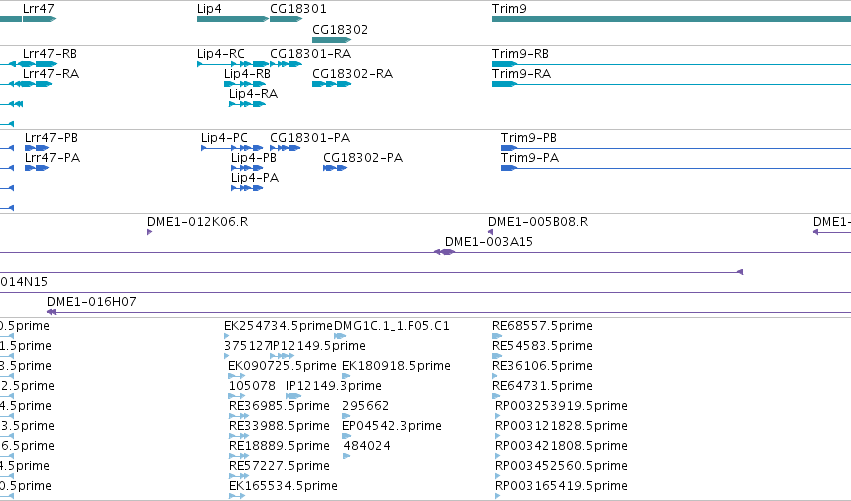Select the CG18301-RA transcript glyph
The height and width of the screenshot is (501, 851).
pyautogui.click(x=286, y=64)
